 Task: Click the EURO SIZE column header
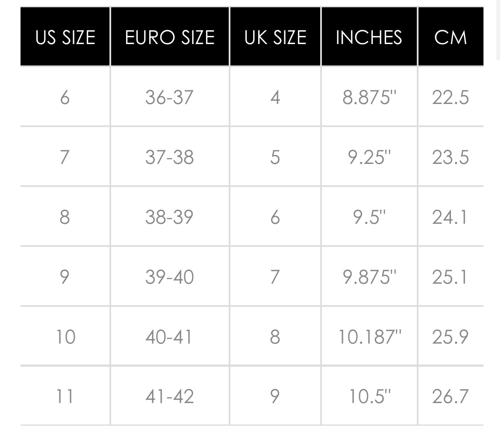tap(170, 37)
